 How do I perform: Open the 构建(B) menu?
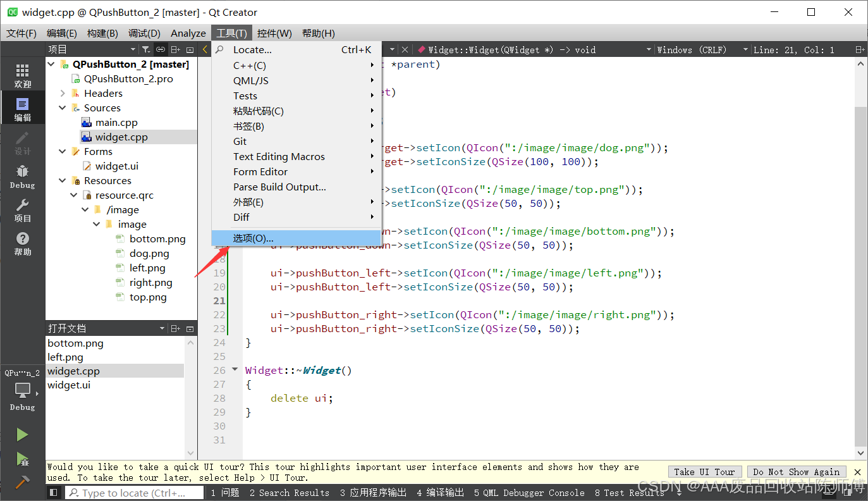pyautogui.click(x=102, y=33)
